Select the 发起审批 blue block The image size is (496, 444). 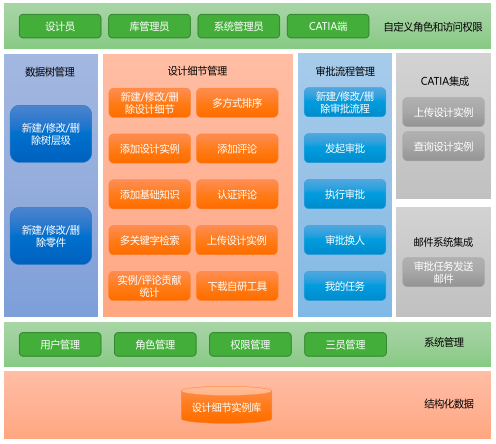pyautogui.click(x=345, y=148)
